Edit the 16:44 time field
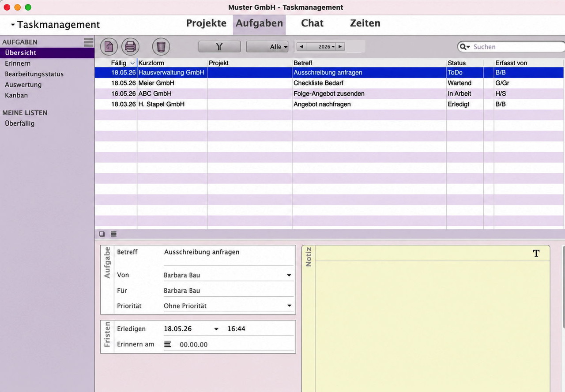The height and width of the screenshot is (392, 565). tap(236, 329)
